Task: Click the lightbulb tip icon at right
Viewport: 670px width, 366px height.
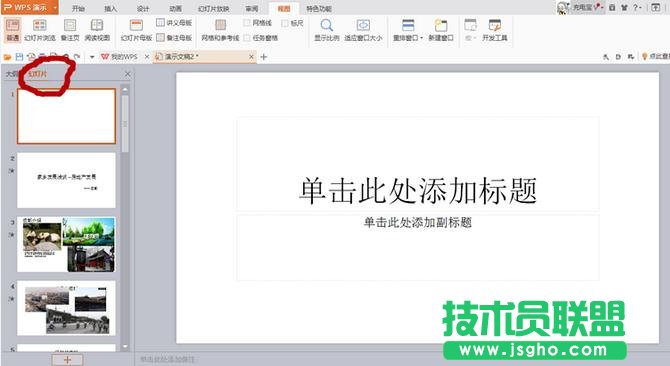Action: [x=644, y=56]
